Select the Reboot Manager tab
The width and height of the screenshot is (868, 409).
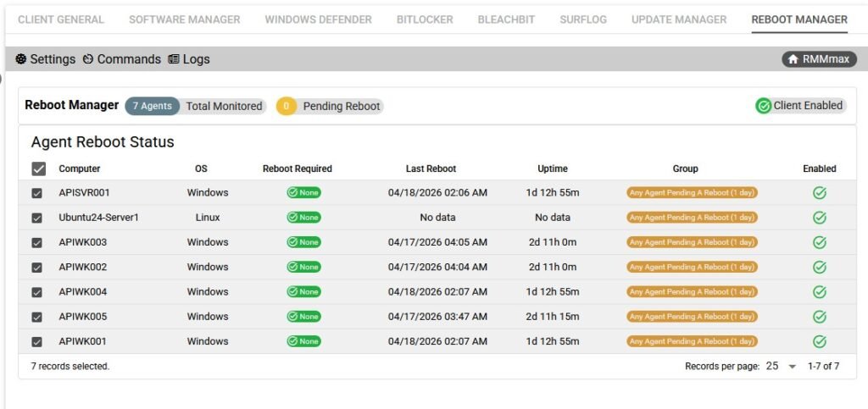(x=799, y=19)
